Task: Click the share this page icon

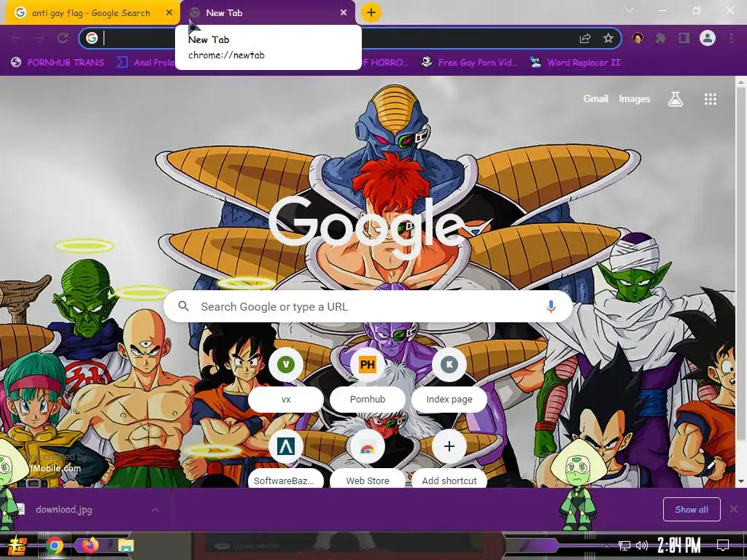Action: coord(585,38)
